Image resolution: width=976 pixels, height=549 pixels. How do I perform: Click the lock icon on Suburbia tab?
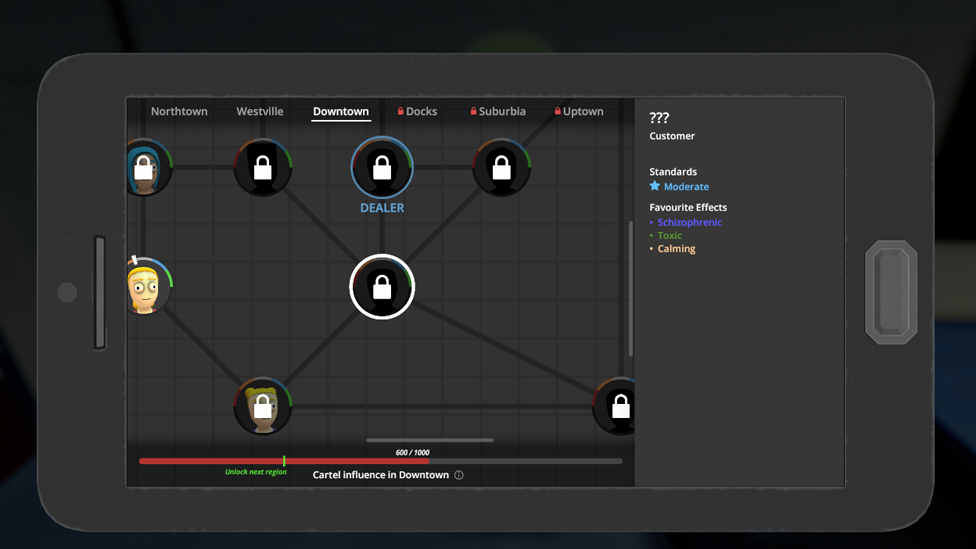[473, 111]
